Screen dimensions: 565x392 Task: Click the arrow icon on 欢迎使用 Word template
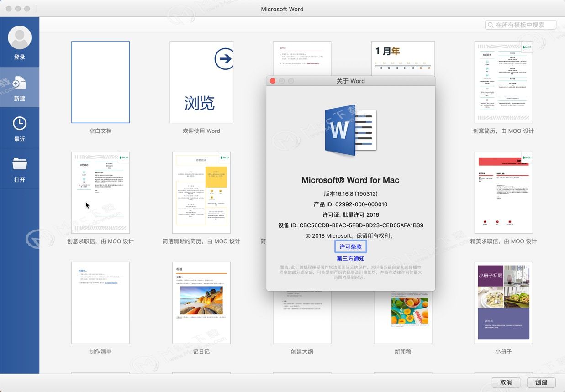224,58
